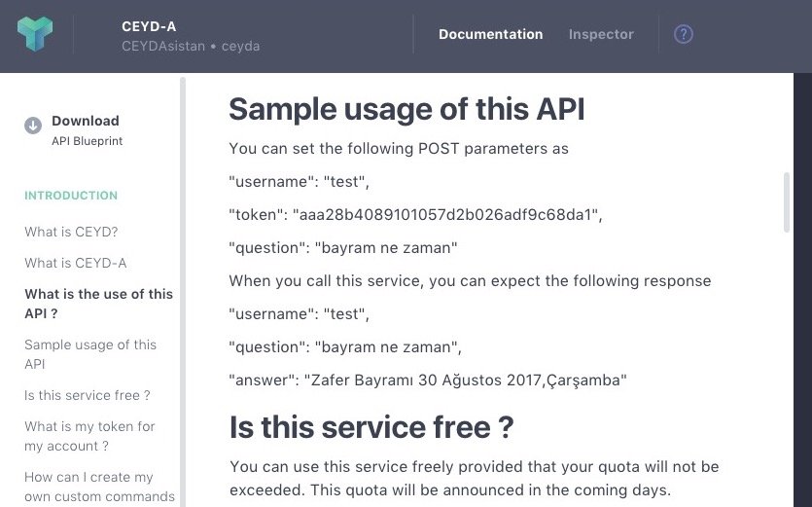Go to What is CEYD? section

(x=71, y=232)
